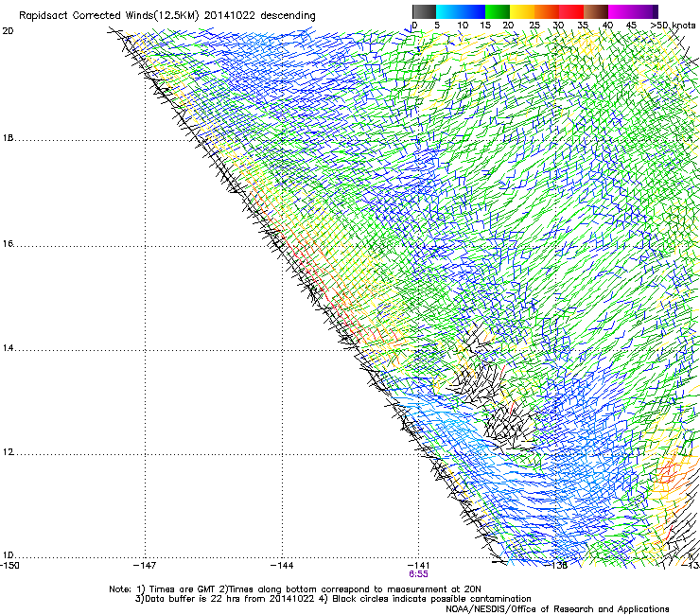Click the legend scale value '35'
Viewport: 700px width, 615px height.
pos(583,26)
